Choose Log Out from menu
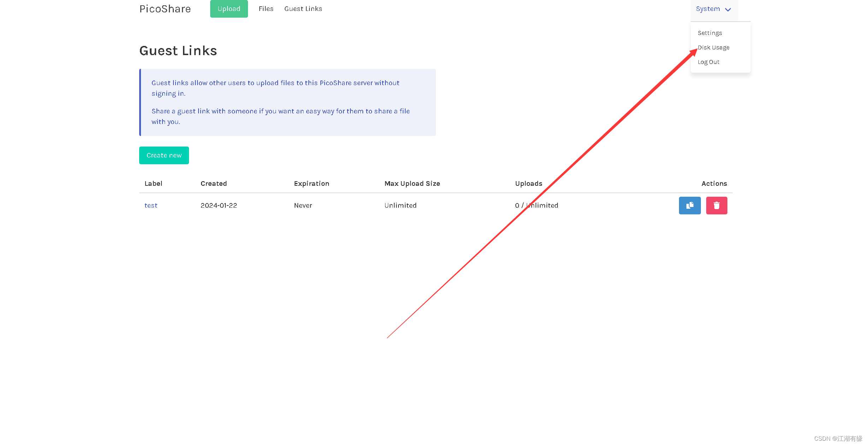868x445 pixels. [x=708, y=62]
